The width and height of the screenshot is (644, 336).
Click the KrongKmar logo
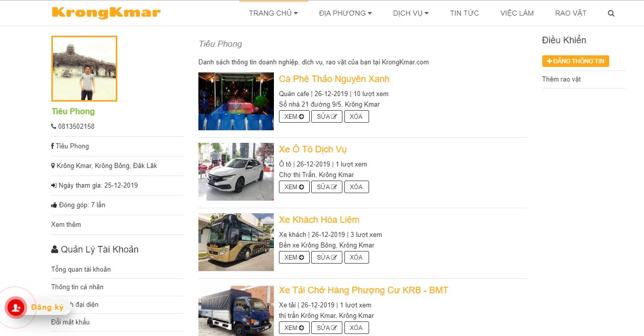tap(106, 13)
